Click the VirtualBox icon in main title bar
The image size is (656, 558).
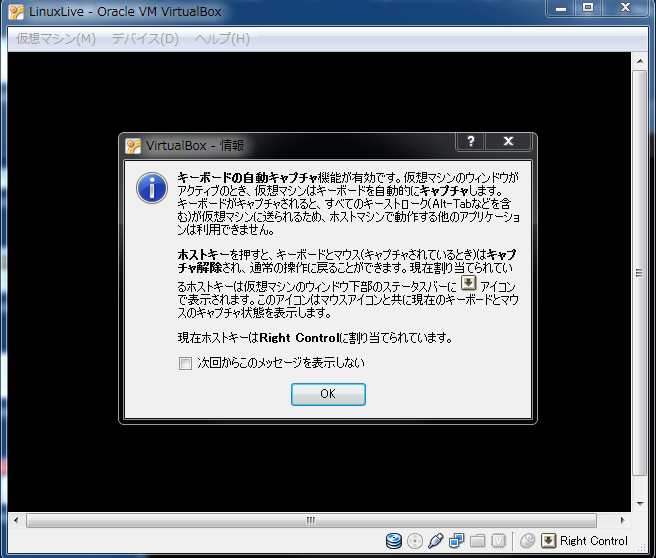point(16,12)
